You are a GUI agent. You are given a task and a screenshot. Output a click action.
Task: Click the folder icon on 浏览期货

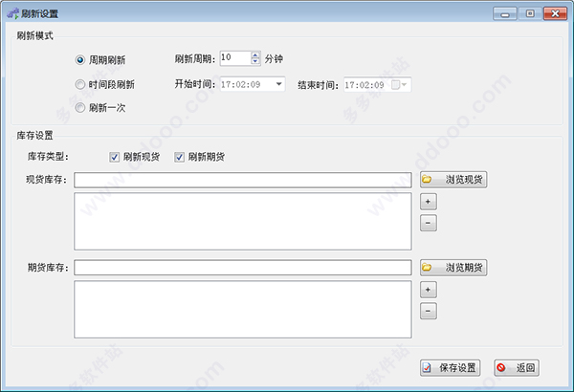(427, 267)
